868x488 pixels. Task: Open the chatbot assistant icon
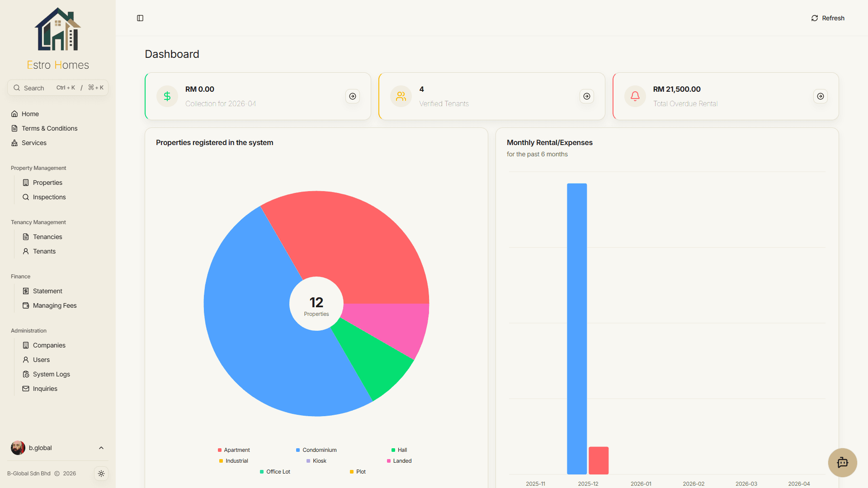click(842, 462)
